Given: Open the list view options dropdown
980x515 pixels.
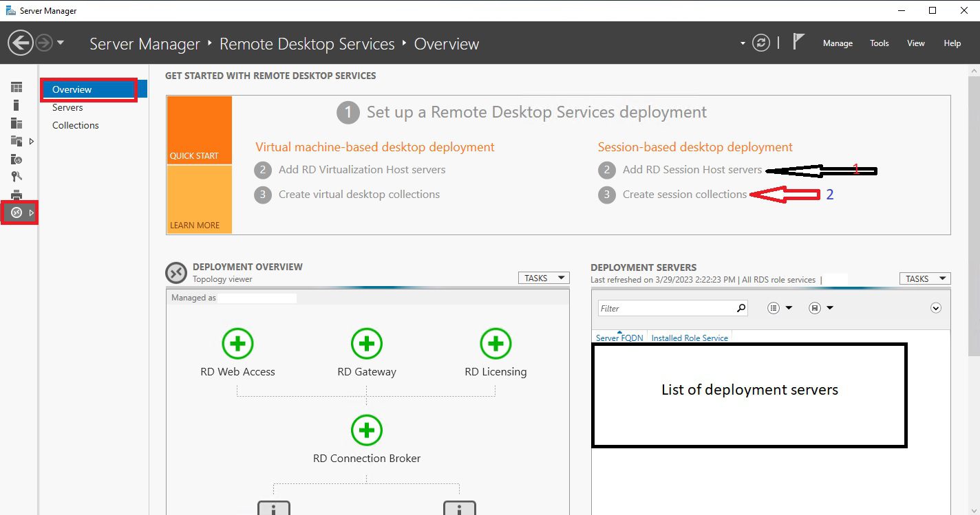Looking at the screenshot, I should click(780, 308).
